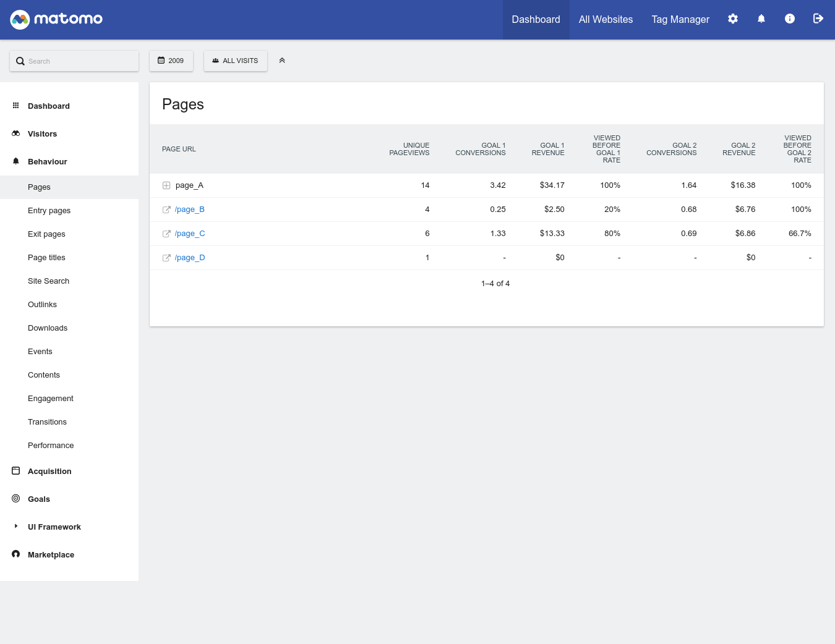This screenshot has height=644, width=835.
Task: Collapse the top controls with double chevron
Action: tap(282, 61)
